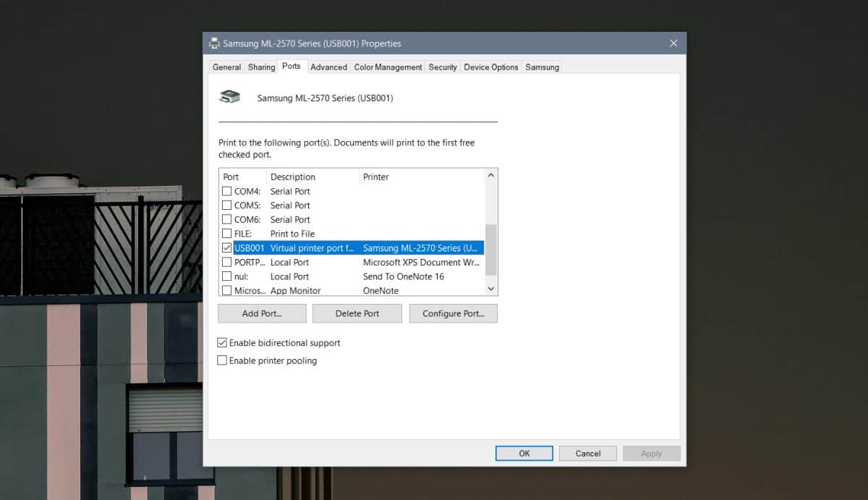Click the Delete Port button
Viewport: 868px width, 500px height.
pos(357,313)
